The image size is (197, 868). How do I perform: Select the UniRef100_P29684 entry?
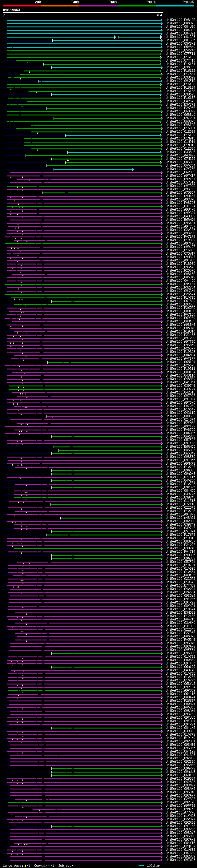tap(180, 779)
